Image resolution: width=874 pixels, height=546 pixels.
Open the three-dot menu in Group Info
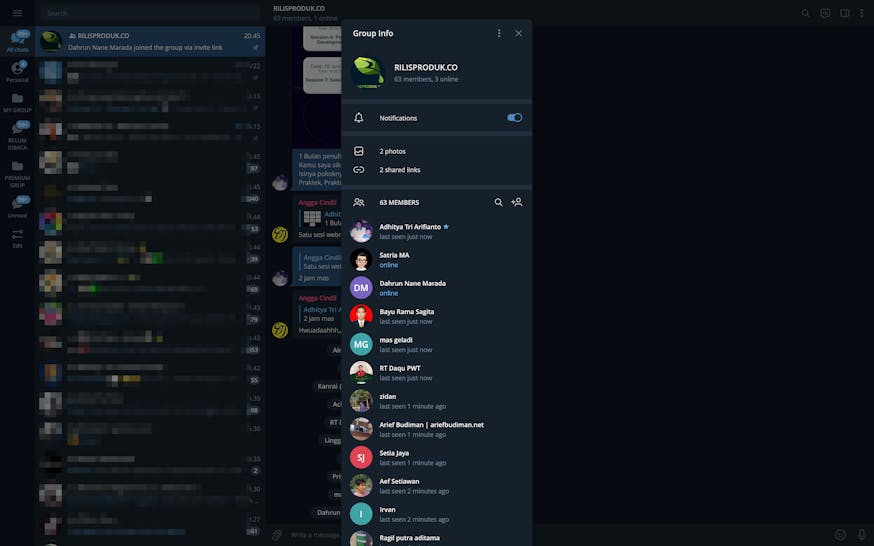[499, 33]
